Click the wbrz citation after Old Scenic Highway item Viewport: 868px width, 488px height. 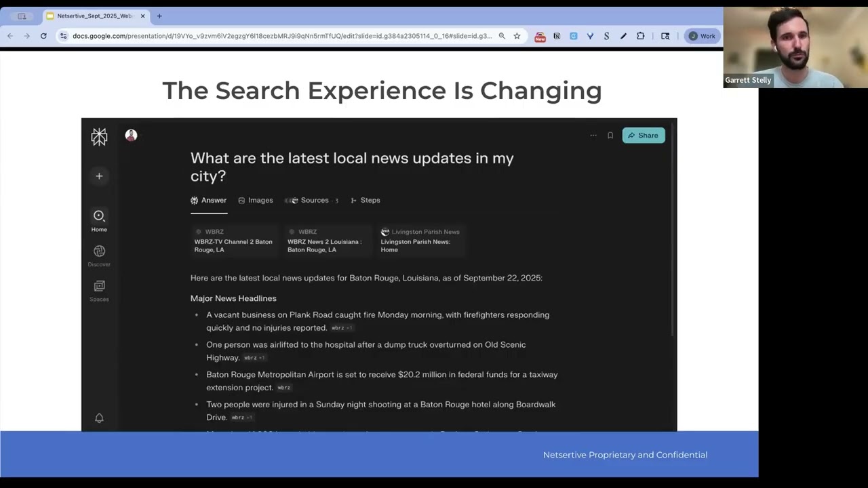[254, 358]
